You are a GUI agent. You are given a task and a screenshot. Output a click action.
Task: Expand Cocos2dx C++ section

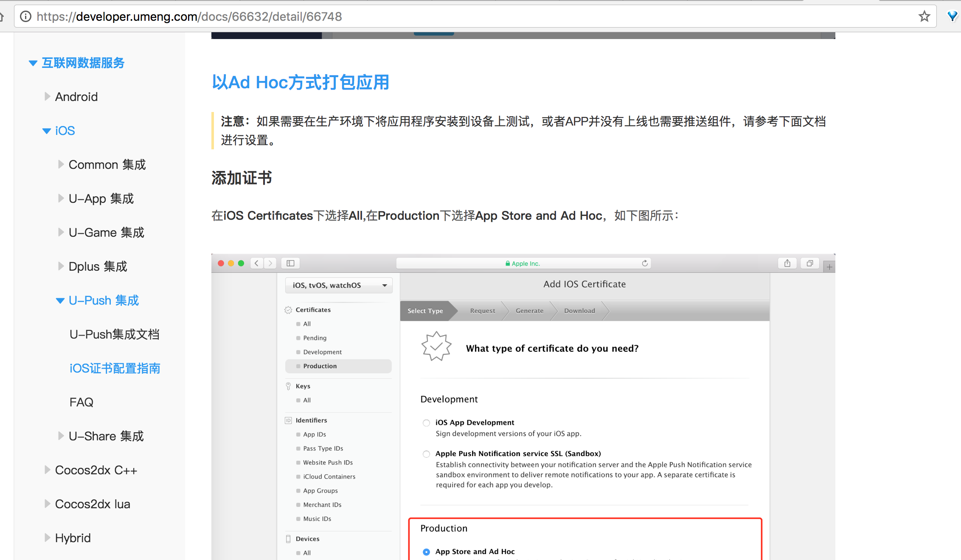(x=47, y=470)
